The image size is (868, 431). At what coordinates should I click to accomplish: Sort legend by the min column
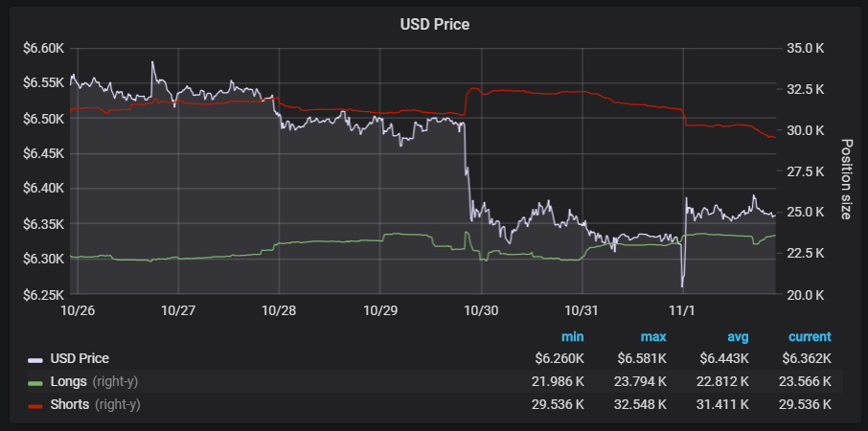[x=572, y=337]
